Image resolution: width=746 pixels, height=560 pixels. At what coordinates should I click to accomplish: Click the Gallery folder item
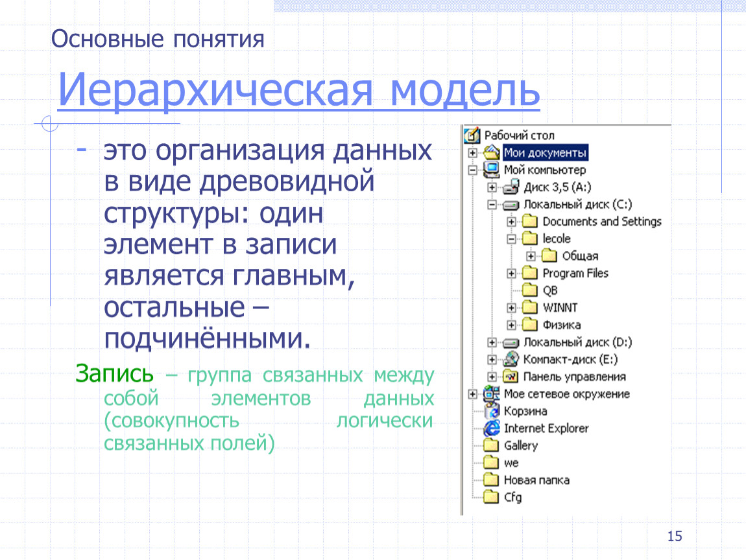520,445
